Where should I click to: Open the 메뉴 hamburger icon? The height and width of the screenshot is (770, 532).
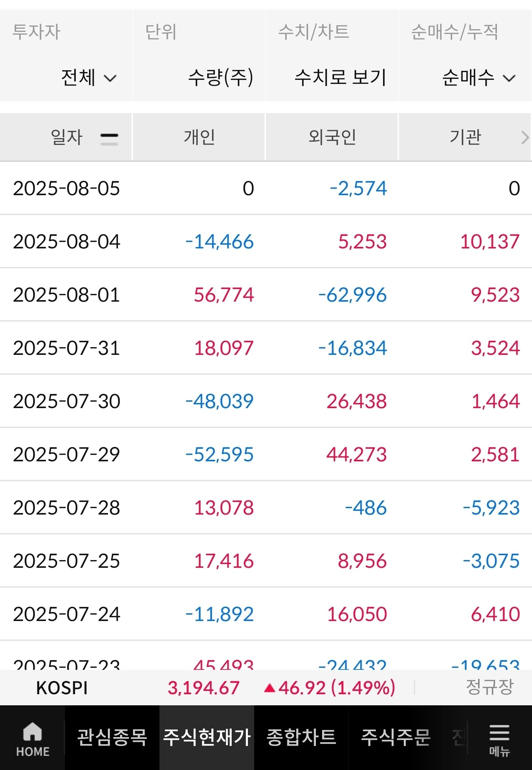[x=499, y=732]
